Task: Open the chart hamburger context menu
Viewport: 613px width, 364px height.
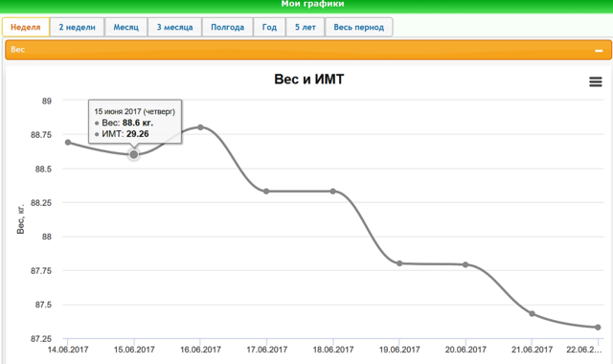Action: click(596, 81)
